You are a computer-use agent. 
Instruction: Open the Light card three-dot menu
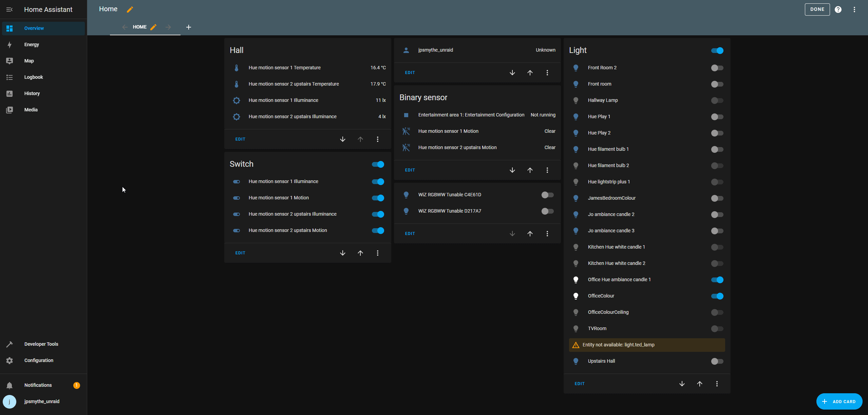(717, 384)
